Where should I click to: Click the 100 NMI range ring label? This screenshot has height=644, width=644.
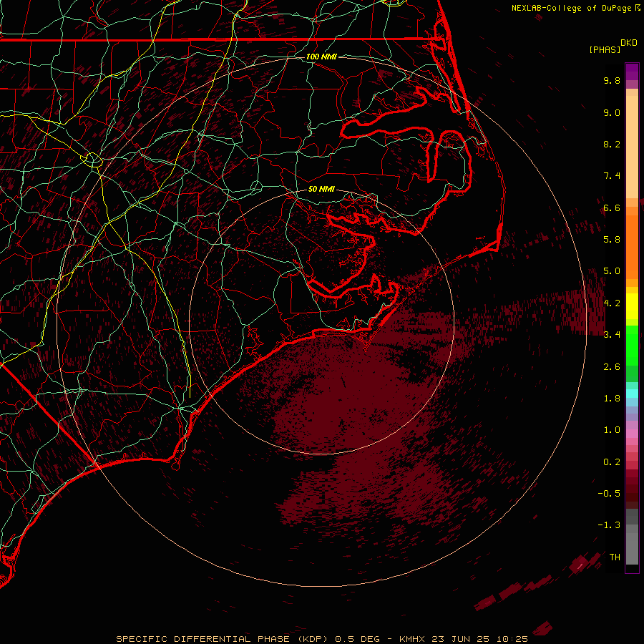pyautogui.click(x=321, y=57)
